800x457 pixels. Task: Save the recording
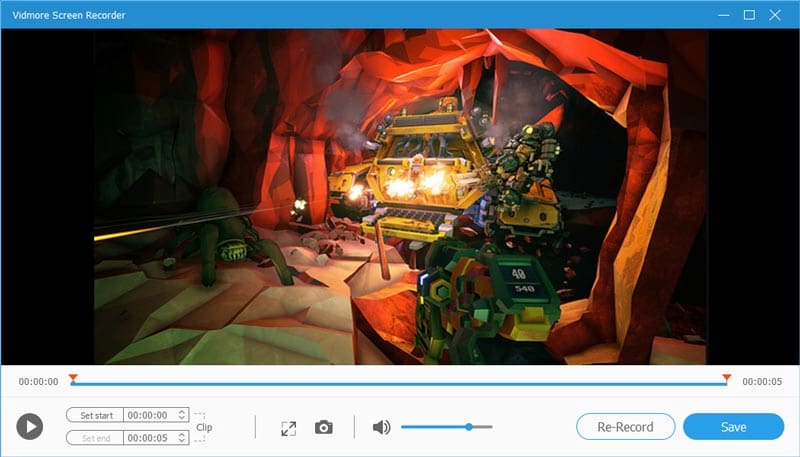733,427
